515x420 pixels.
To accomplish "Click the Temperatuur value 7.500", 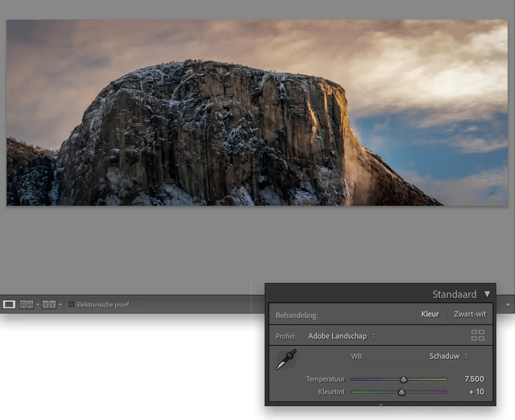I will coord(474,379).
